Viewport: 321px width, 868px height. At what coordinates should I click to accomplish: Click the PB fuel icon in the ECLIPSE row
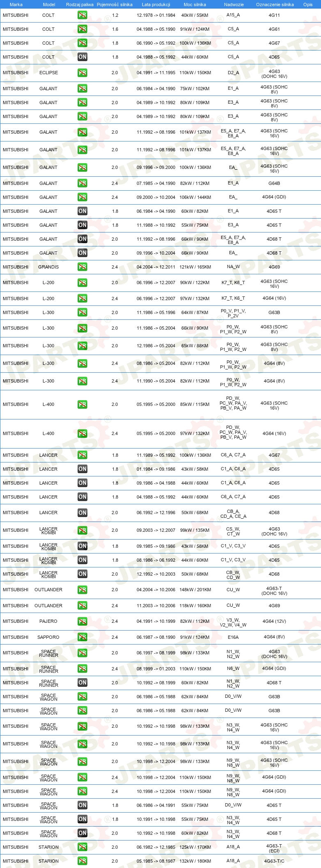coord(83,73)
